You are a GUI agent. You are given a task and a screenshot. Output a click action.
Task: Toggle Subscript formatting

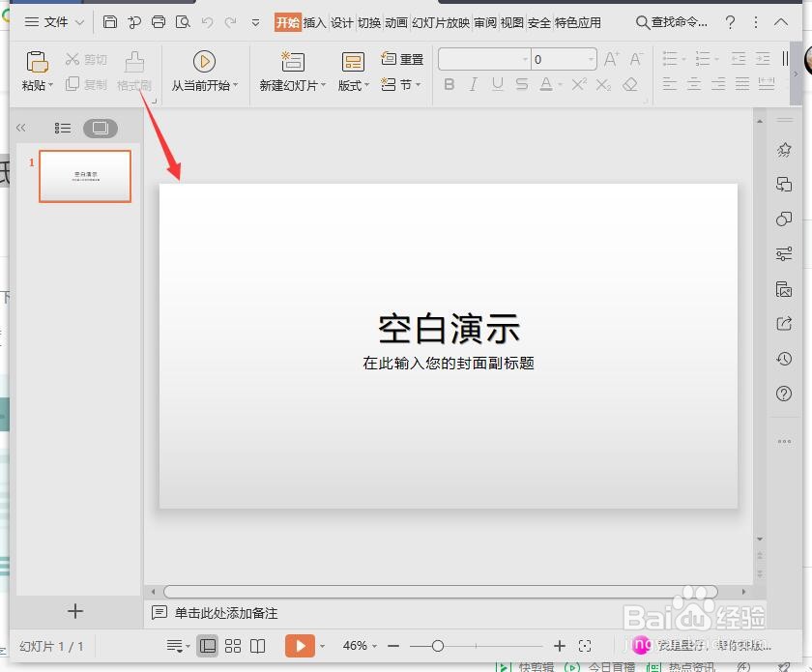point(603,84)
